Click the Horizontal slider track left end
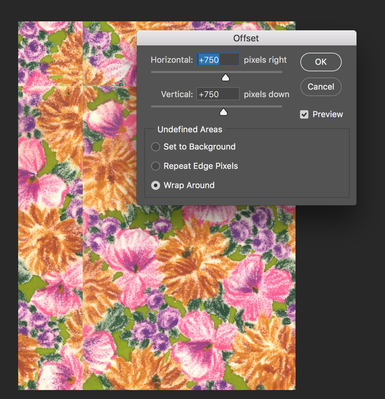This screenshot has height=399, width=385. coord(153,72)
